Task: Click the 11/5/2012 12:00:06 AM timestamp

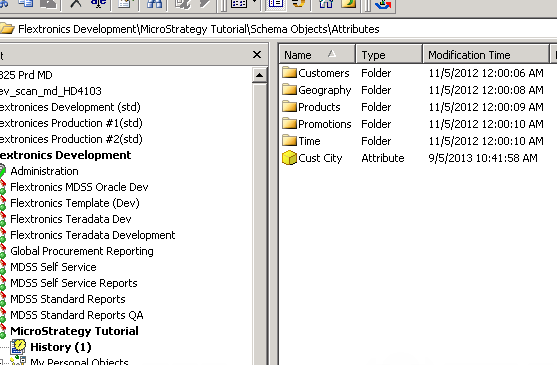Action: click(486, 73)
